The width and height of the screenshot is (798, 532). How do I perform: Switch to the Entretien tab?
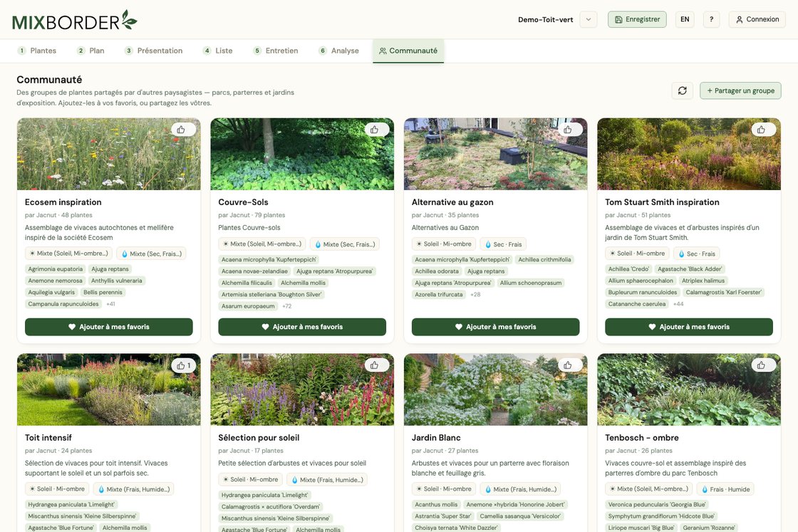click(276, 51)
